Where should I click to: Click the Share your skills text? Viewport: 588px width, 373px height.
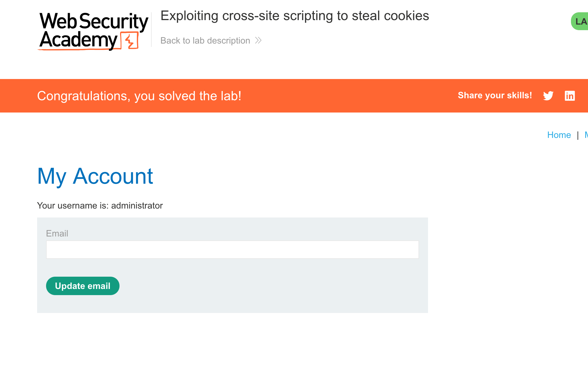(x=495, y=95)
